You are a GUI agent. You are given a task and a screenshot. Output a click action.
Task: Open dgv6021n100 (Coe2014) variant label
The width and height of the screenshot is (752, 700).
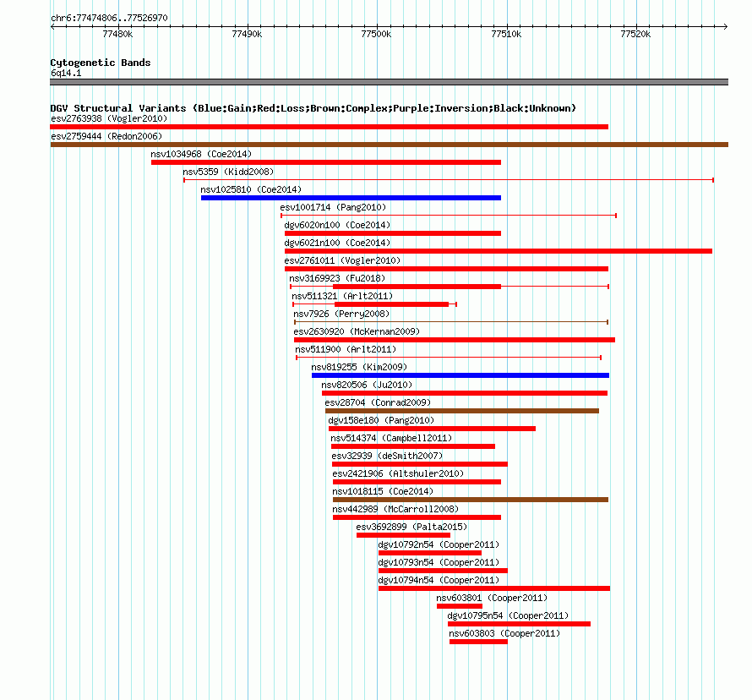coord(337,243)
